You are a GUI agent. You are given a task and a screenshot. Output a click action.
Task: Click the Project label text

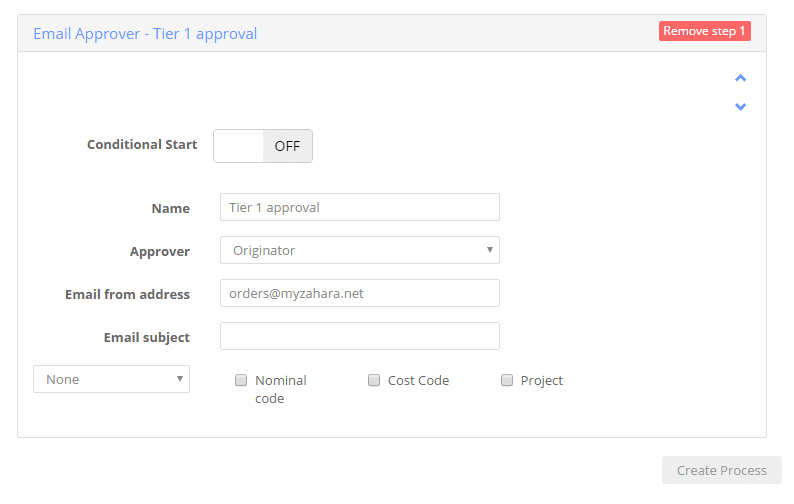(x=541, y=380)
